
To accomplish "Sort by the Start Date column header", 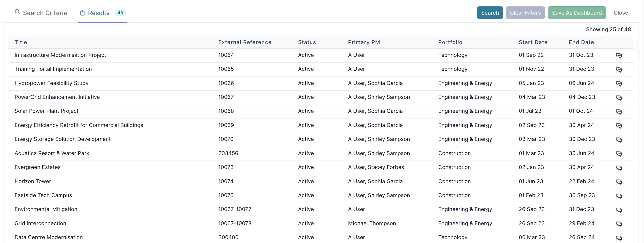I will click(x=533, y=42).
